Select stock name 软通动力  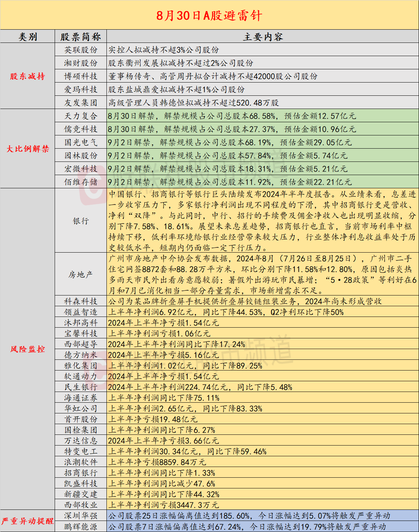click(x=81, y=376)
